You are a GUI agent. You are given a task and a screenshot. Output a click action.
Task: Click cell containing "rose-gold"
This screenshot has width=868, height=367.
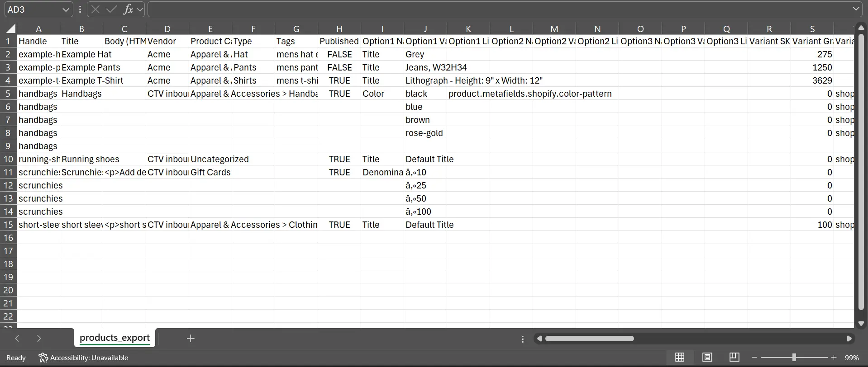pos(425,133)
